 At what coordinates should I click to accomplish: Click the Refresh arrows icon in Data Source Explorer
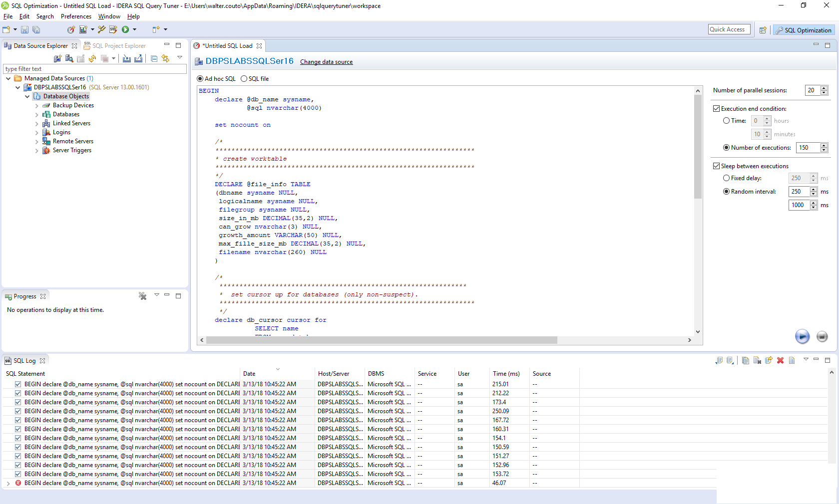coord(92,58)
